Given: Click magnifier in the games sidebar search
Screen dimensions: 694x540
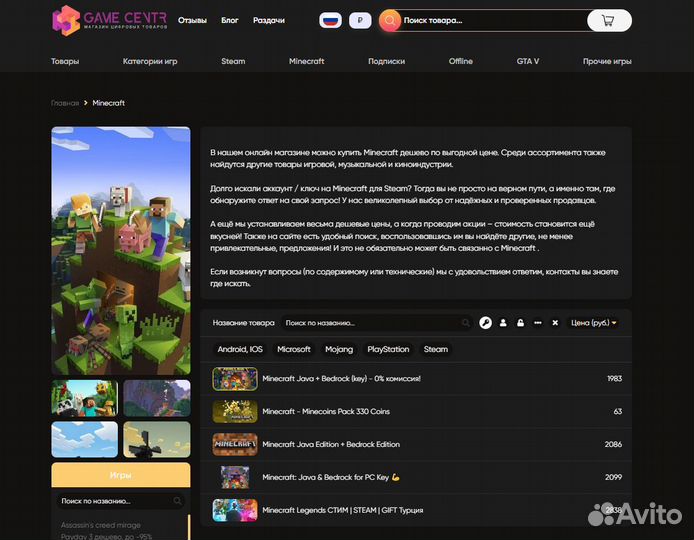Looking at the screenshot, I should [177, 501].
